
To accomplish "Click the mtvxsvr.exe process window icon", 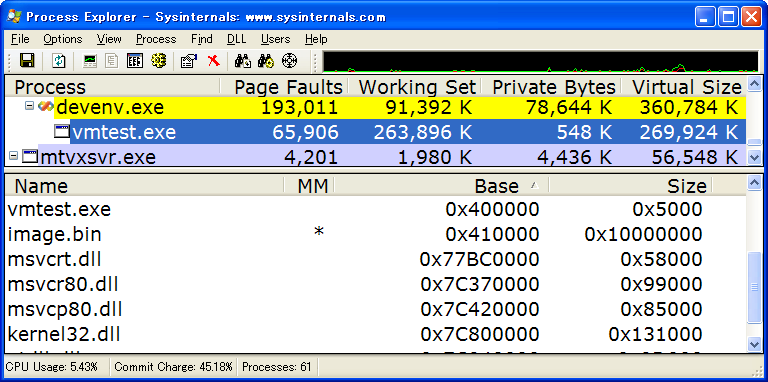I will click(x=30, y=156).
